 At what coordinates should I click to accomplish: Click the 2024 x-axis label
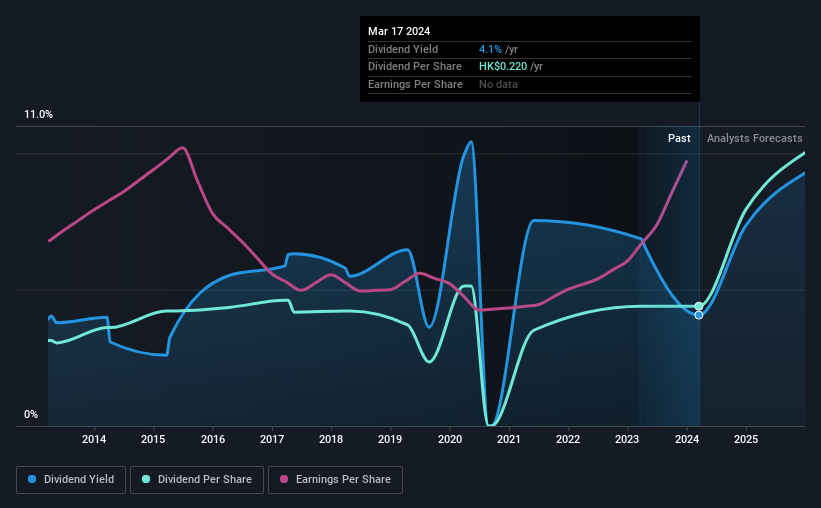click(x=687, y=439)
